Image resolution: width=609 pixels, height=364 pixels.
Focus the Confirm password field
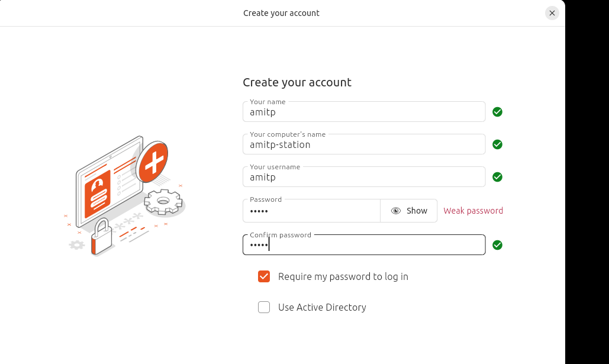[363, 245]
